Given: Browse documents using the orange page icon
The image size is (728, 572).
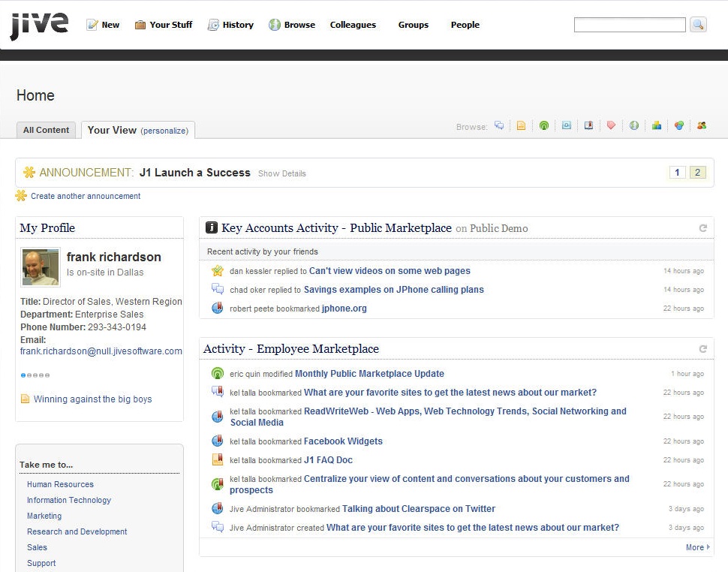Looking at the screenshot, I should [x=521, y=126].
